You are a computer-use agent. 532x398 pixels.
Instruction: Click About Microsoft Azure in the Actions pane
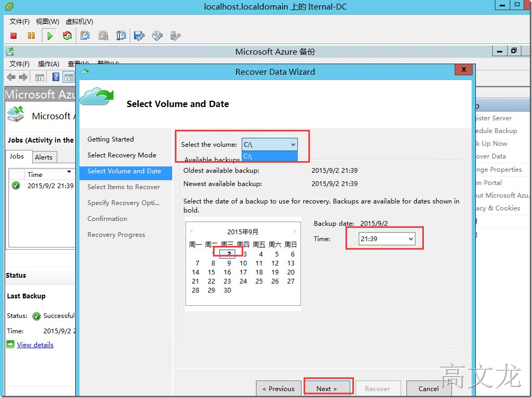pyautogui.click(x=502, y=196)
